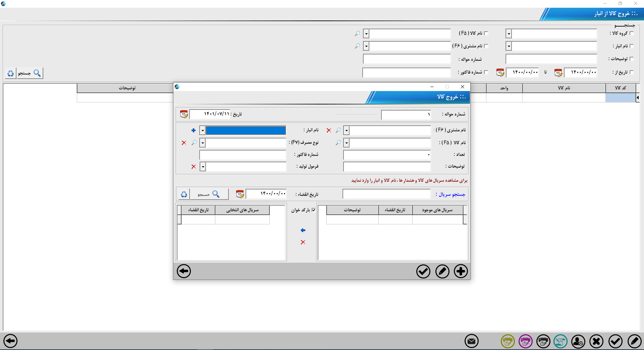Image resolution: width=644 pixels, height=350 pixels.
Task: Click the plus icon to add a new record
Action: (461, 271)
